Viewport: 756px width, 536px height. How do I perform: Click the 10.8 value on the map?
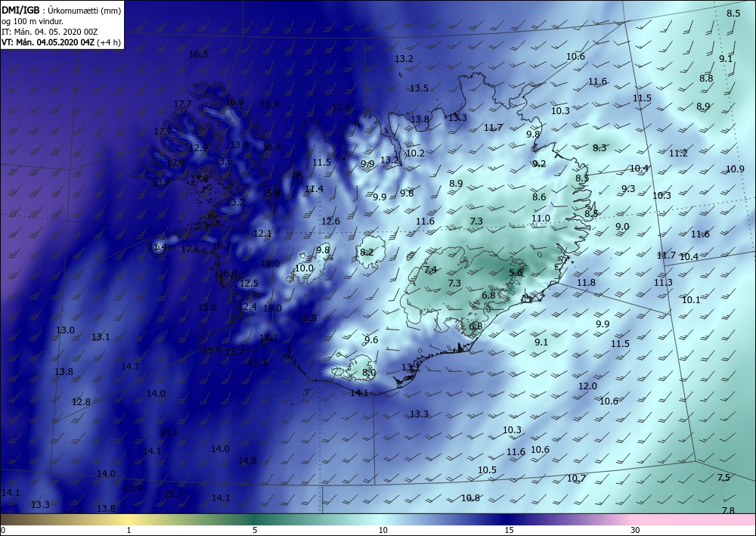tap(470, 498)
